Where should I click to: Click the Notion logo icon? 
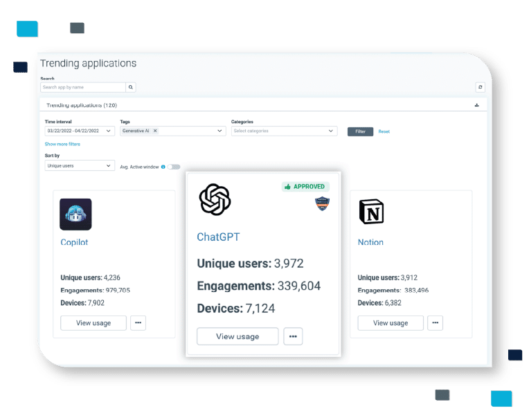click(371, 212)
